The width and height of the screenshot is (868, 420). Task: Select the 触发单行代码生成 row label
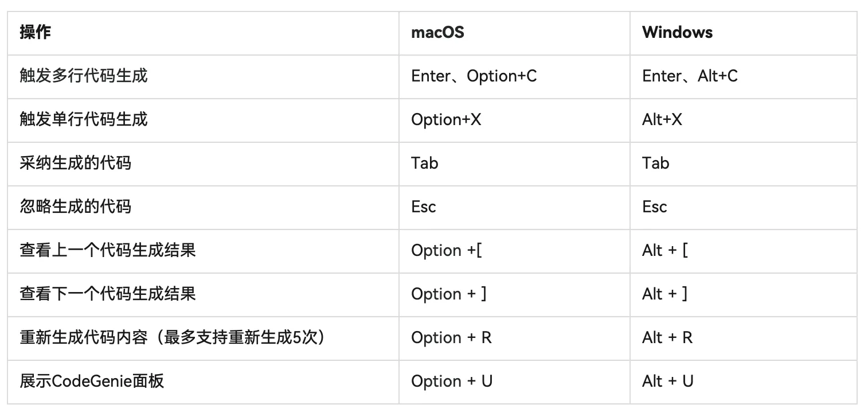pyautogui.click(x=84, y=119)
